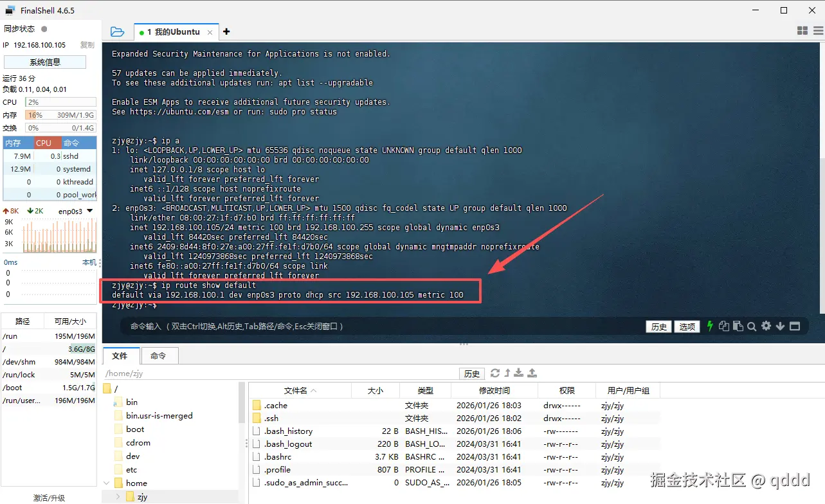Image resolution: width=825 pixels, height=504 pixels.
Task: Click the memory usage bar 16%
Action: [60, 115]
